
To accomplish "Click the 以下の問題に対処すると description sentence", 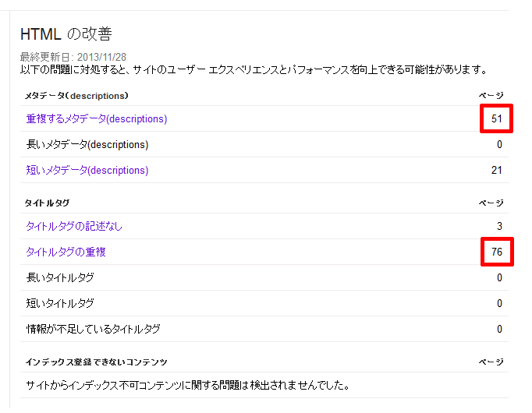I will pos(254,70).
